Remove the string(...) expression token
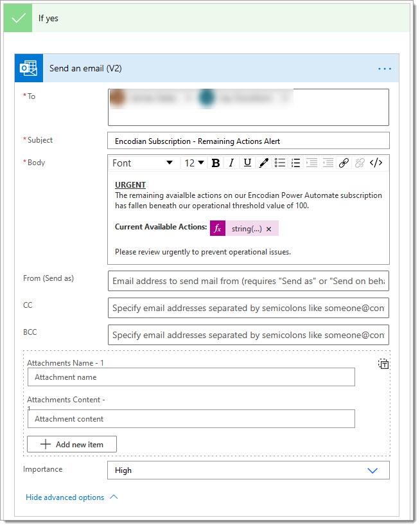The width and height of the screenshot is (420, 527). [x=269, y=229]
